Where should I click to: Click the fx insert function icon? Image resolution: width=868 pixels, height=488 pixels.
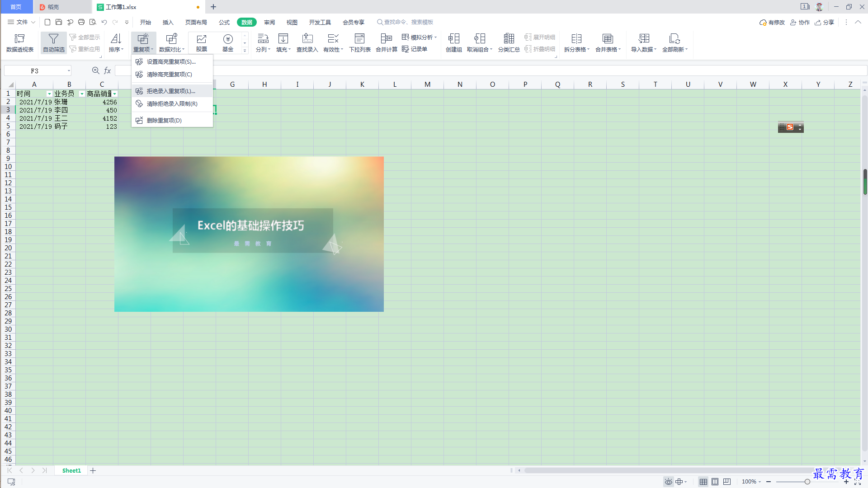click(108, 70)
